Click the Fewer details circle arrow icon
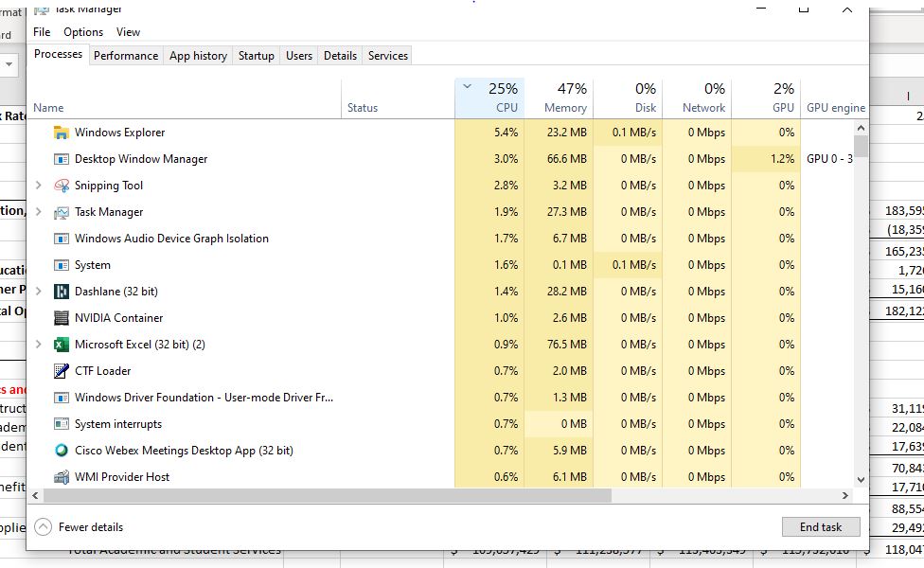924x568 pixels. point(43,526)
